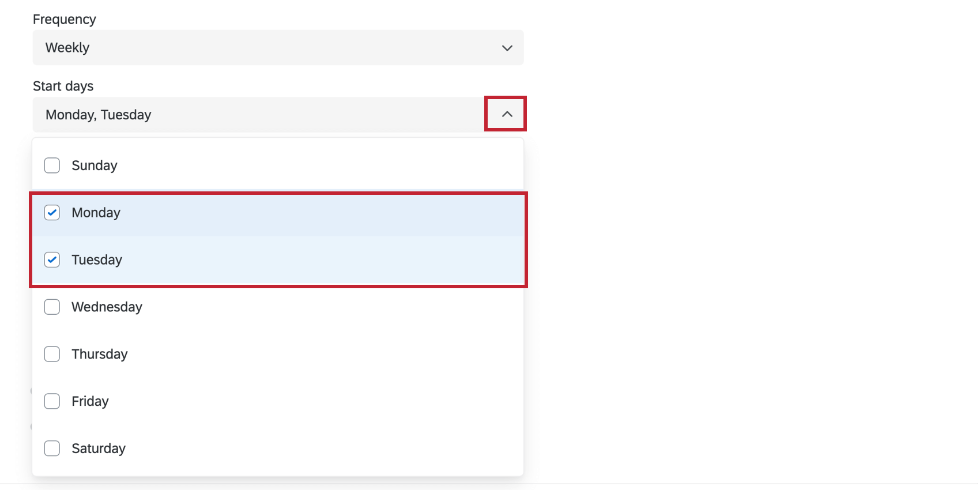Enable Friday as a start day
980x490 pixels.
pyautogui.click(x=52, y=401)
